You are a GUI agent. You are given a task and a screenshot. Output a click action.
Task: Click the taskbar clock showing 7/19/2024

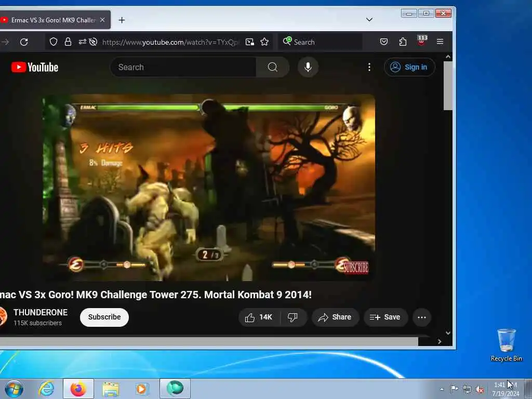tap(506, 389)
